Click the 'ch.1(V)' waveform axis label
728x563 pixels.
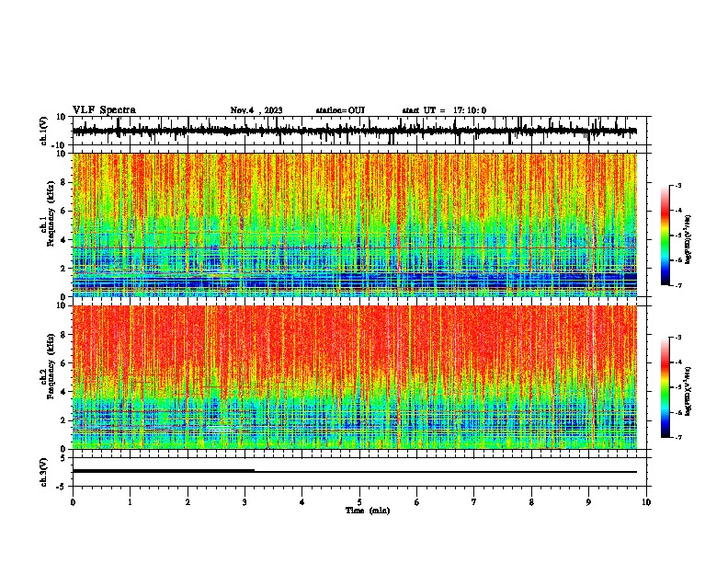click(x=43, y=131)
